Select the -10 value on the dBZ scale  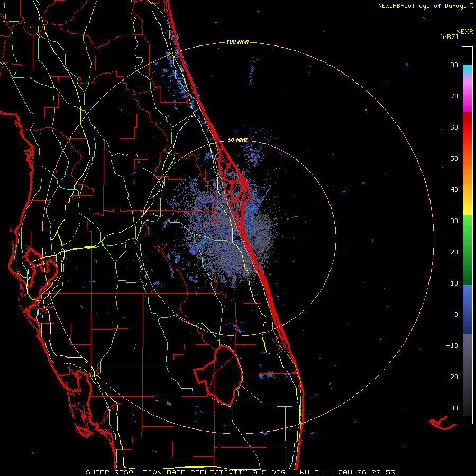pos(452,346)
